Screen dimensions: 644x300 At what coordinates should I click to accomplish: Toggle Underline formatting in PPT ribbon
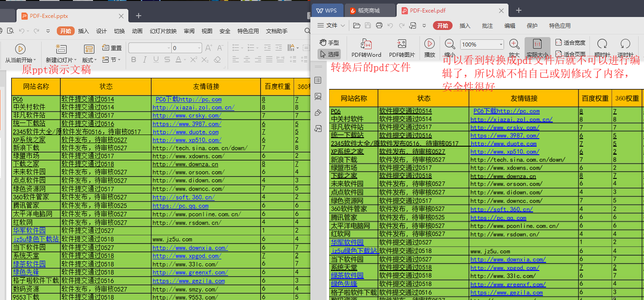(x=156, y=59)
